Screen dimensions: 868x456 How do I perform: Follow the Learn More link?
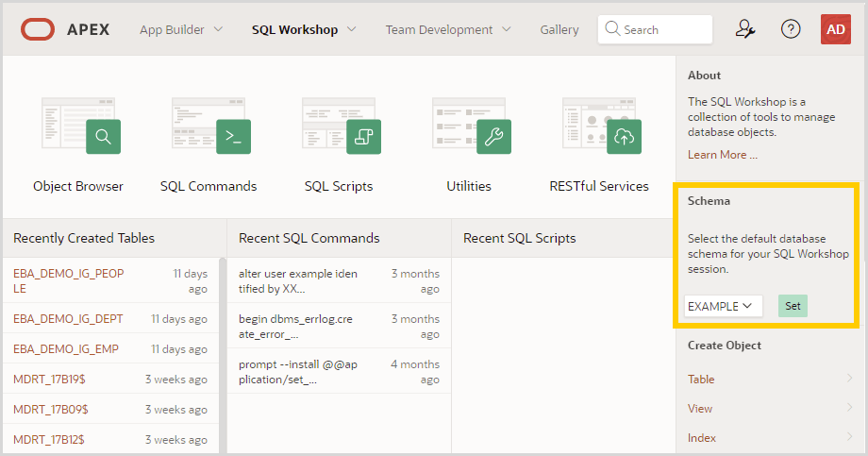[723, 155]
